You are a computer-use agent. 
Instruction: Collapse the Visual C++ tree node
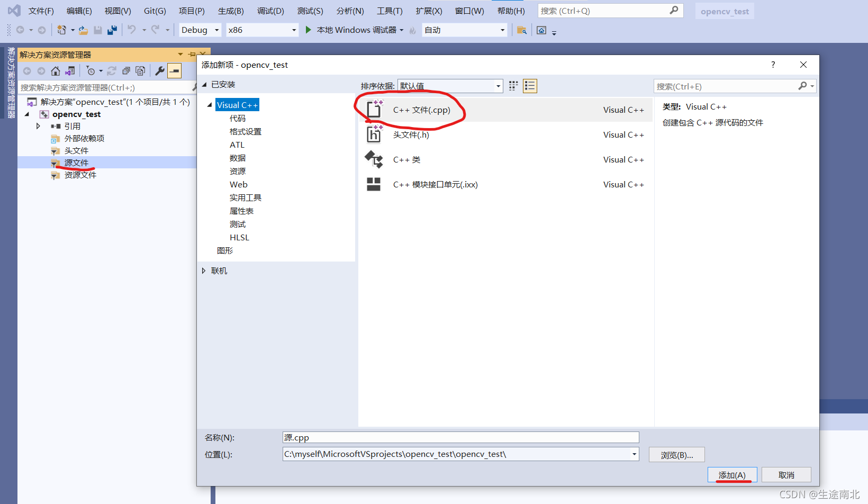210,105
